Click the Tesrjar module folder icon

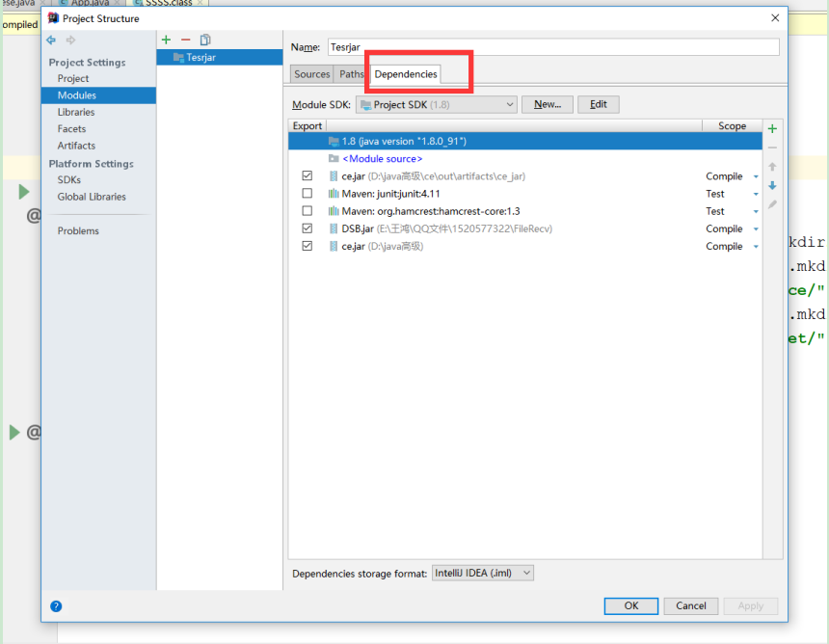click(x=178, y=57)
